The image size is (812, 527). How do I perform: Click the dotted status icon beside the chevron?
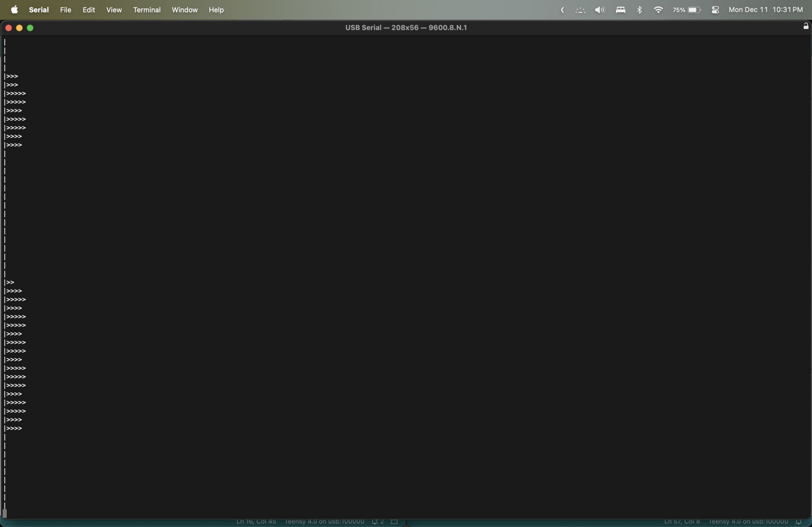point(580,10)
